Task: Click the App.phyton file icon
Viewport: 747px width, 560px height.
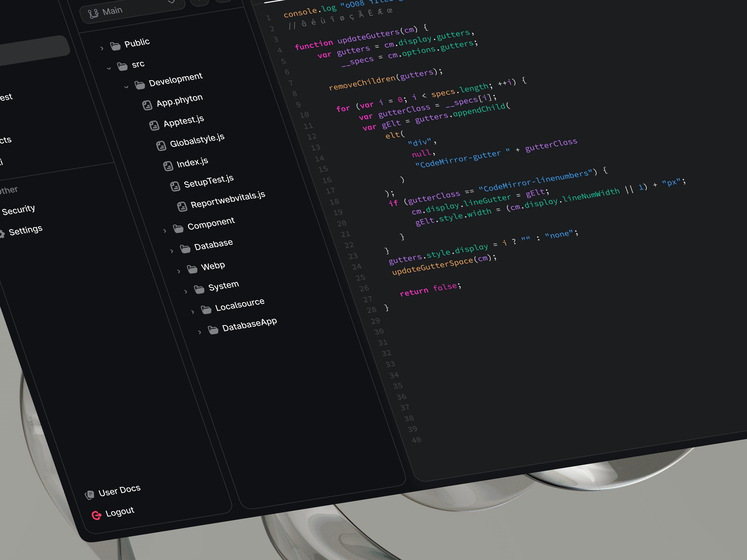Action: [x=148, y=105]
